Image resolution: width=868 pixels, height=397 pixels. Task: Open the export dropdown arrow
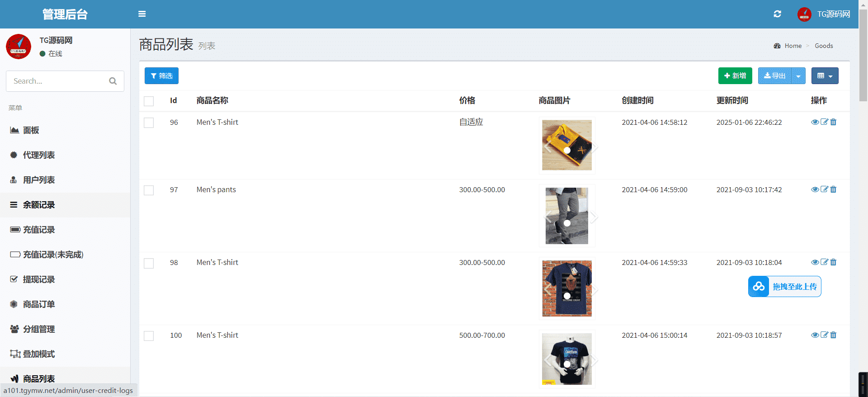point(798,76)
